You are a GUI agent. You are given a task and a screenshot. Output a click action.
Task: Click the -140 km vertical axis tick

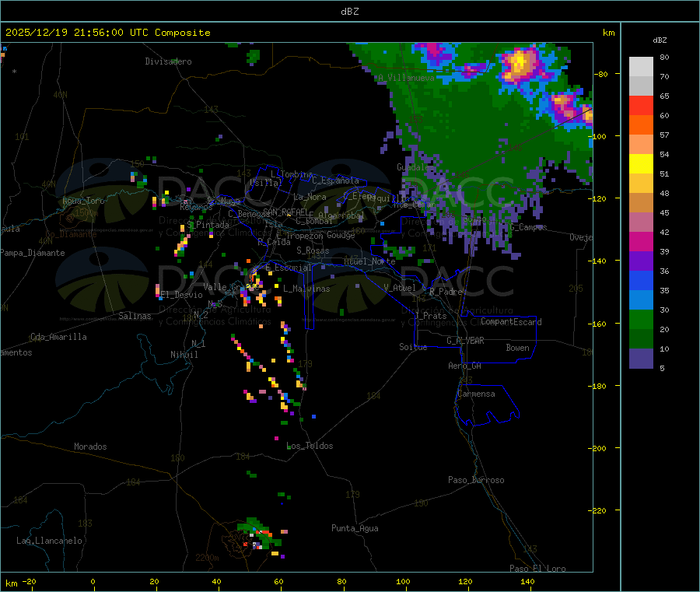[599, 261]
